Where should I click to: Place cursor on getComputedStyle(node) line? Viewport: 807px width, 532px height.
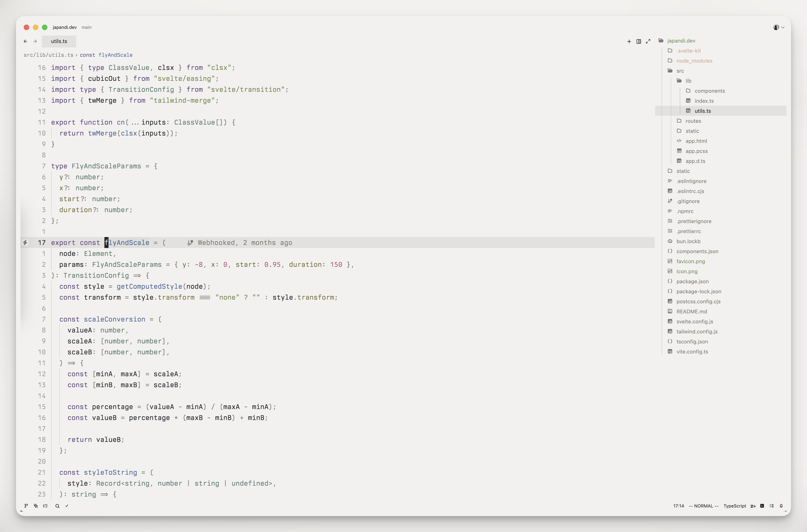pos(135,286)
